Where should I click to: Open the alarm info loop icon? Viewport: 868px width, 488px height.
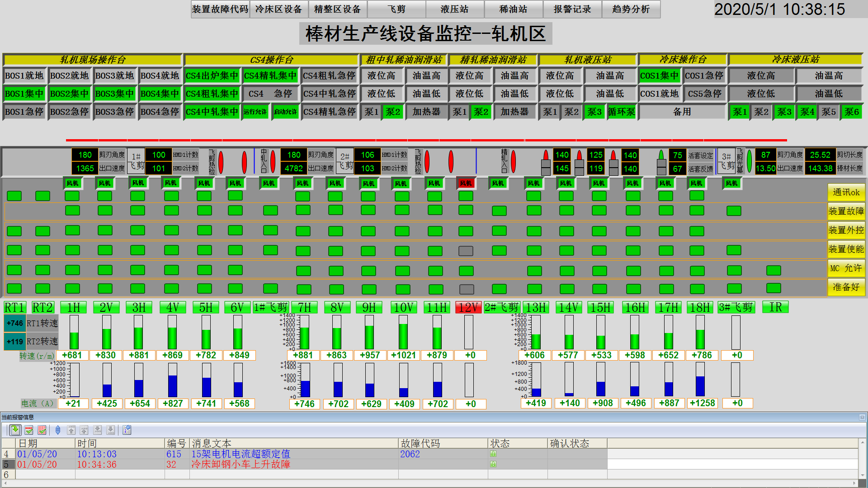[x=127, y=430]
